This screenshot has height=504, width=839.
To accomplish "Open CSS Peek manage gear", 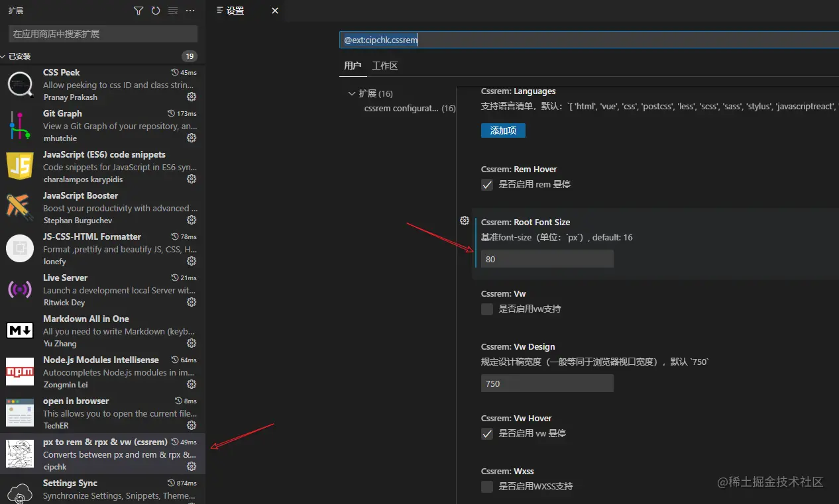I will pos(192,97).
